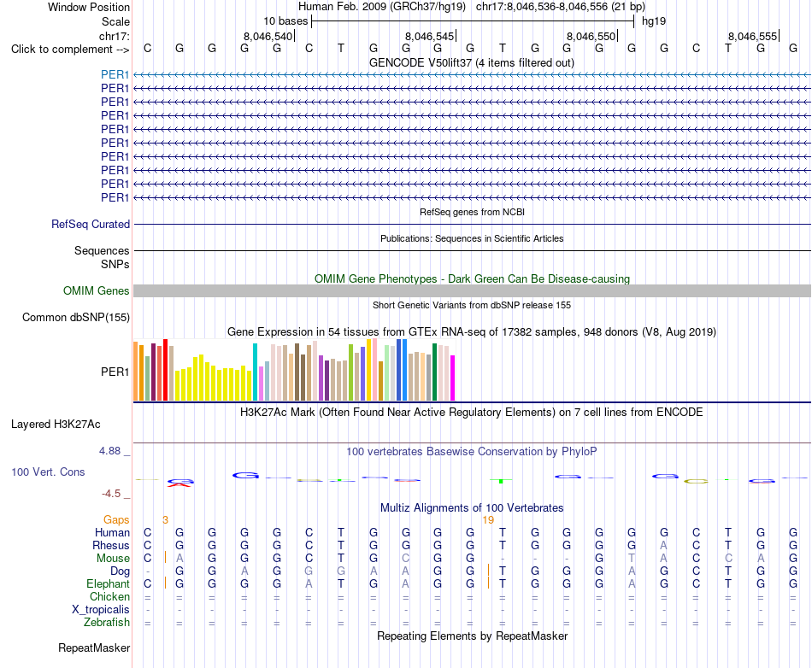Click the GENCODE V50lift37 track title
The image size is (812, 668).
point(471,62)
